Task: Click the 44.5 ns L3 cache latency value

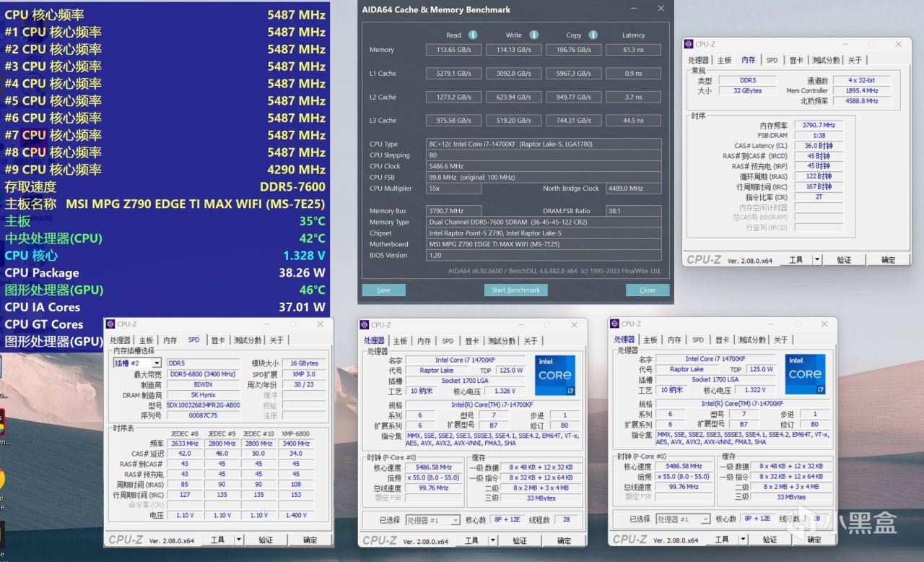Action: (x=634, y=120)
